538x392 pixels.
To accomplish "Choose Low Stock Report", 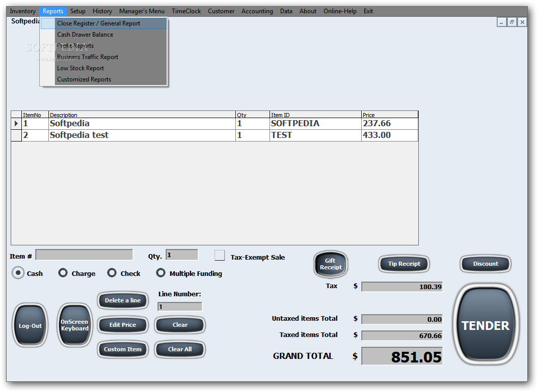I will (103, 68).
